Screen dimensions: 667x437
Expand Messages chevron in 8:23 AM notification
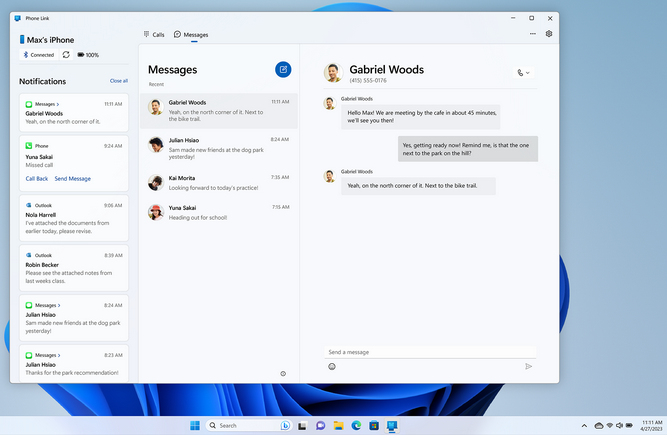59,355
